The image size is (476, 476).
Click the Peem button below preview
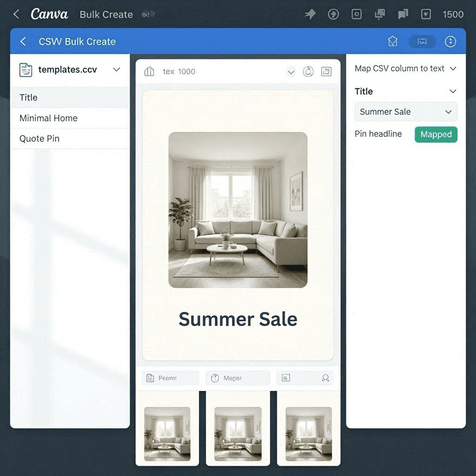tap(171, 378)
